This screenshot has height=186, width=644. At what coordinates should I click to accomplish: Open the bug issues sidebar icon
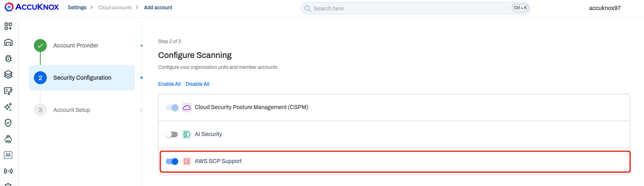8,58
